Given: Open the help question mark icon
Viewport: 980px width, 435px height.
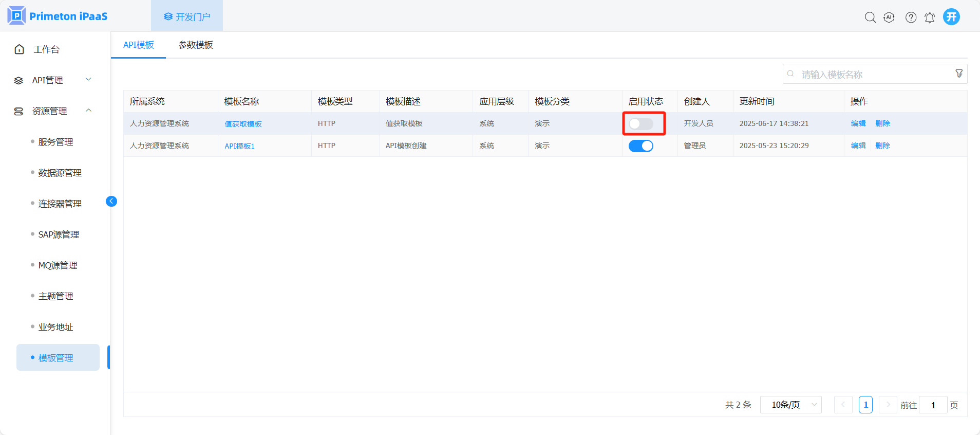Looking at the screenshot, I should (x=911, y=17).
